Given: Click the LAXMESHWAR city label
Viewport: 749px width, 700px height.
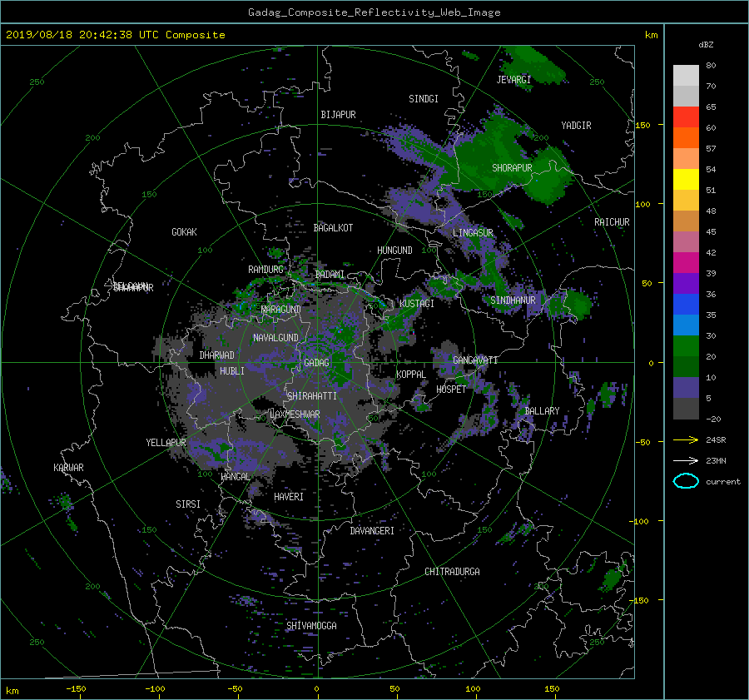Looking at the screenshot, I should coord(295,415).
